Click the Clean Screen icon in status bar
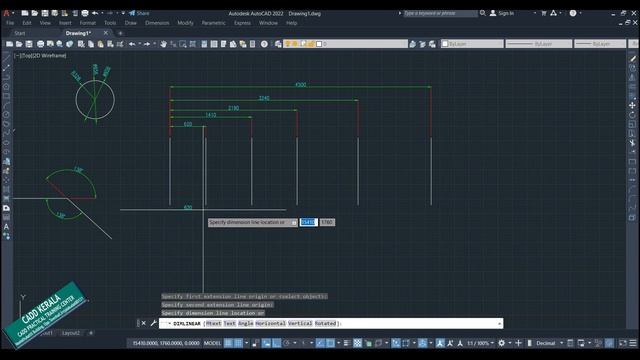Screen dimensions: 640x360 pos(622,343)
